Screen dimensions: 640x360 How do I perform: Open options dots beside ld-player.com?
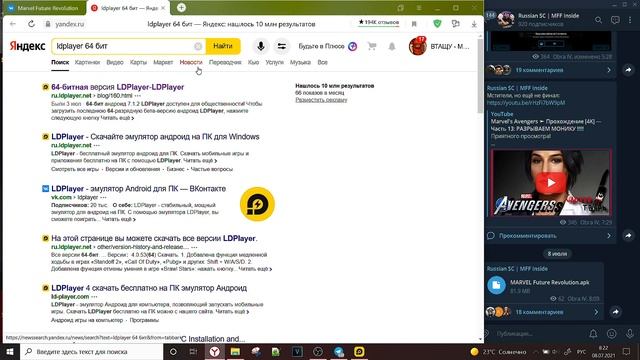point(94,297)
